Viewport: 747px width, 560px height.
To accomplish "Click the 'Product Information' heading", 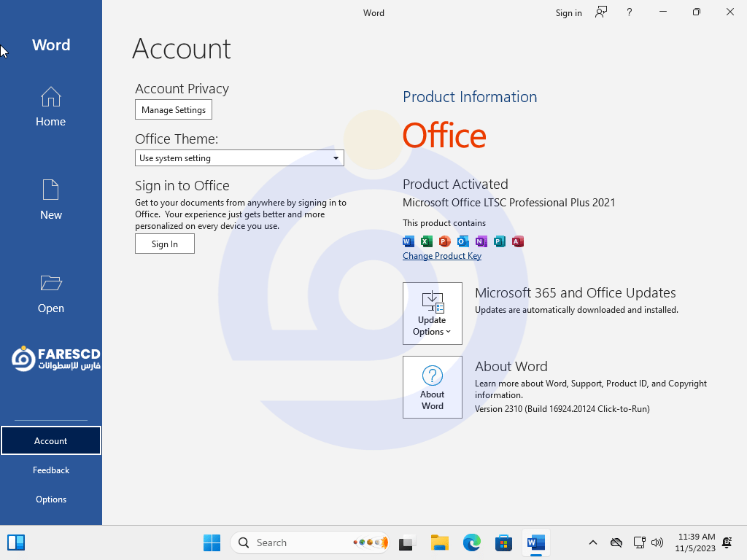I will pos(470,97).
